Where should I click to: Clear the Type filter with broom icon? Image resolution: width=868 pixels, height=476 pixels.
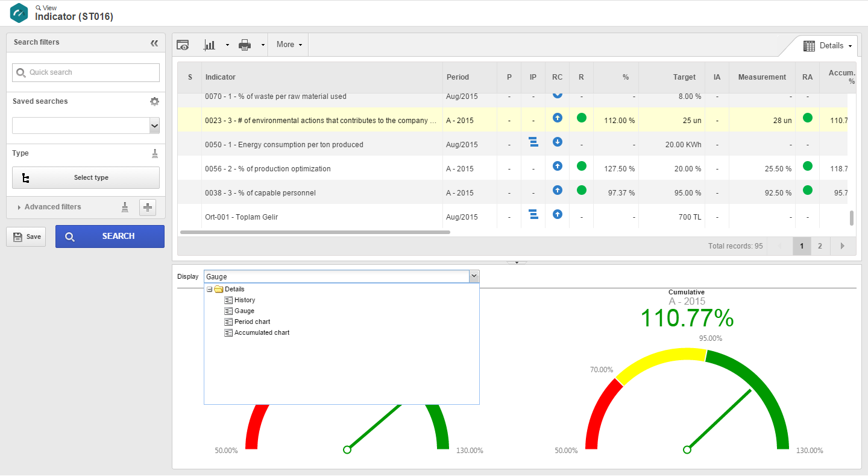click(x=155, y=153)
